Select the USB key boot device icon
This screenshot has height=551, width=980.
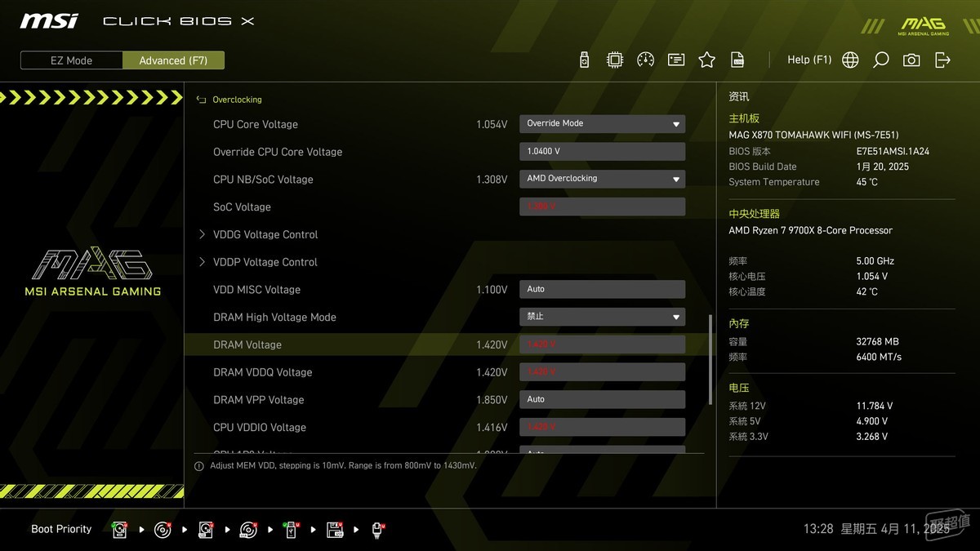[292, 530]
